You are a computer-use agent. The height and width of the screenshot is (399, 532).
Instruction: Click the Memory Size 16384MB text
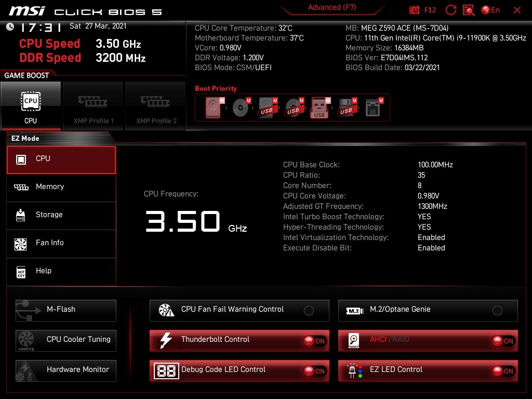[x=384, y=48]
